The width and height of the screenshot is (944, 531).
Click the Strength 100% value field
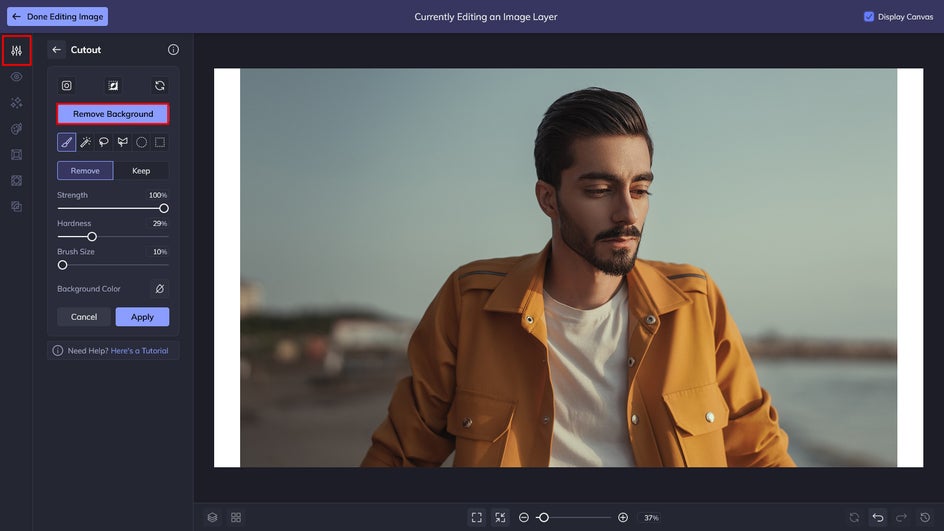(x=158, y=195)
